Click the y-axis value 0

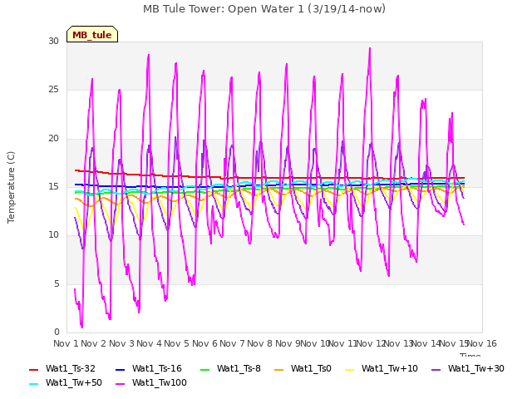coord(57,332)
